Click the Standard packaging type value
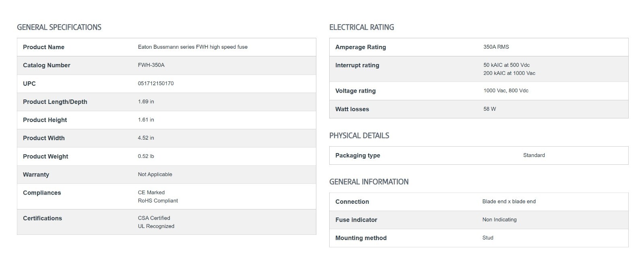 [x=534, y=155]
